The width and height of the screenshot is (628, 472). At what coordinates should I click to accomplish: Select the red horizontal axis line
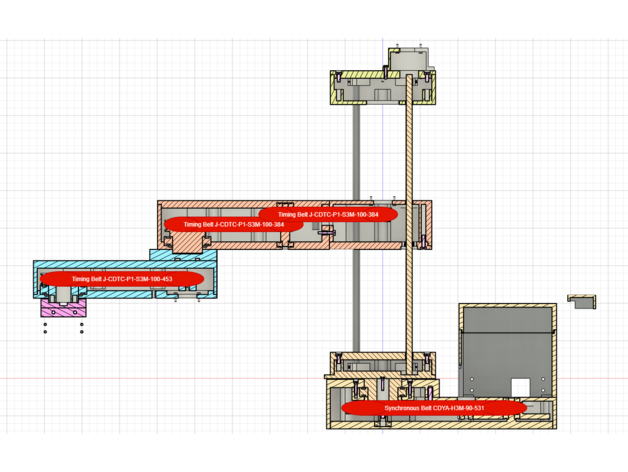[150, 378]
